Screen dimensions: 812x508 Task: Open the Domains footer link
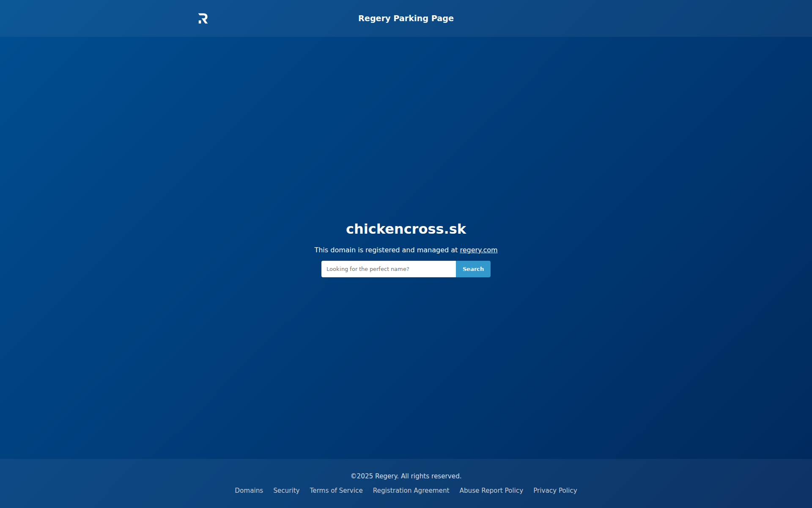249,490
